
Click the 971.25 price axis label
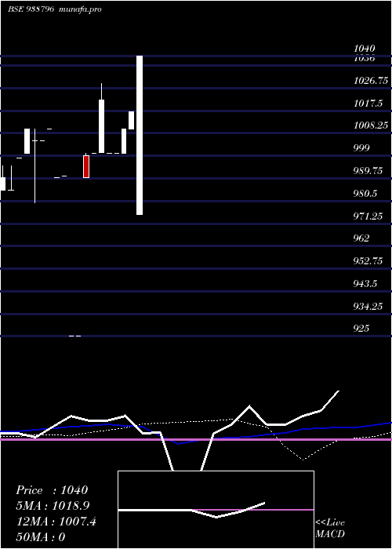click(x=368, y=216)
